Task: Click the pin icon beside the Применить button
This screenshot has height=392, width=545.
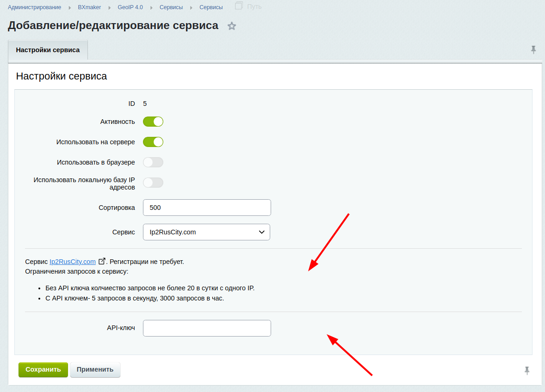Action: [x=527, y=370]
